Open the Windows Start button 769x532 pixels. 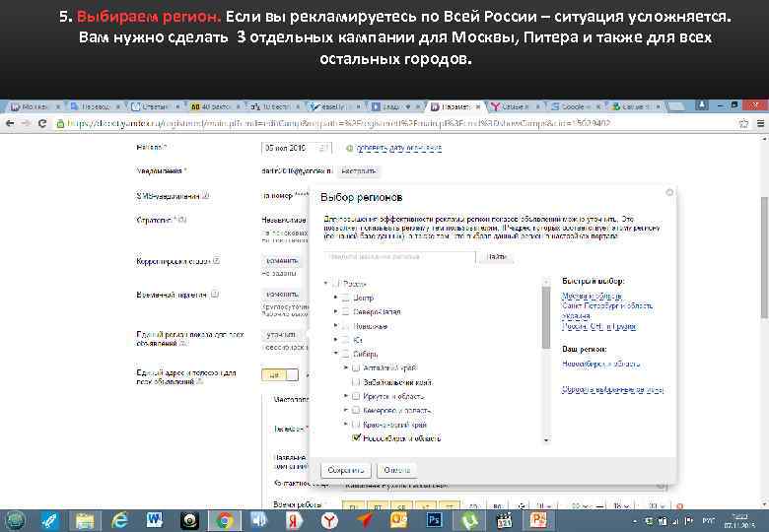point(15,520)
